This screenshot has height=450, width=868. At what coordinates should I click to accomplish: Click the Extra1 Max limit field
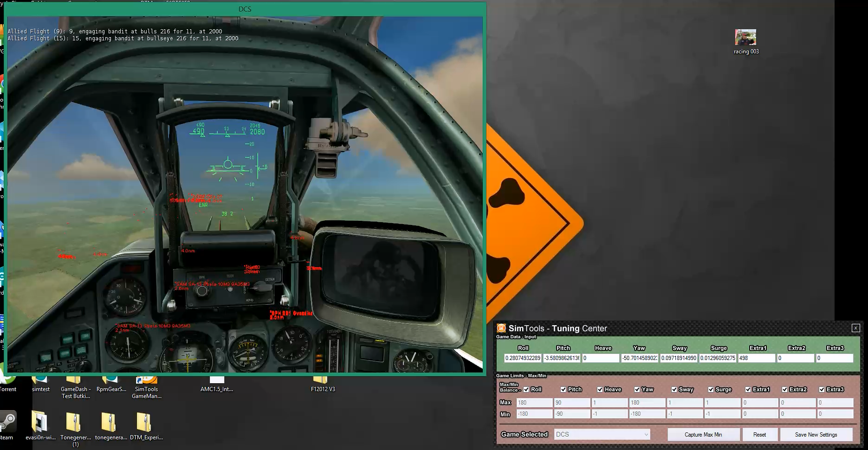(760, 403)
